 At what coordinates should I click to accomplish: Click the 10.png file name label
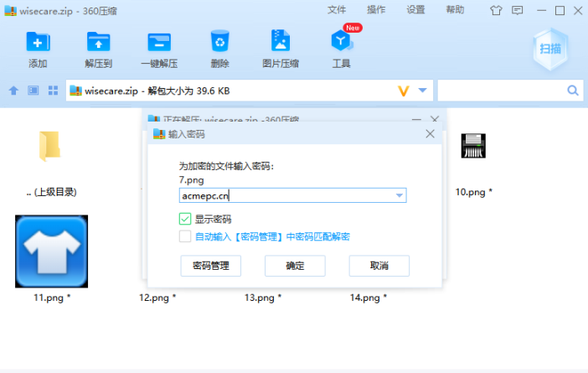click(x=473, y=192)
